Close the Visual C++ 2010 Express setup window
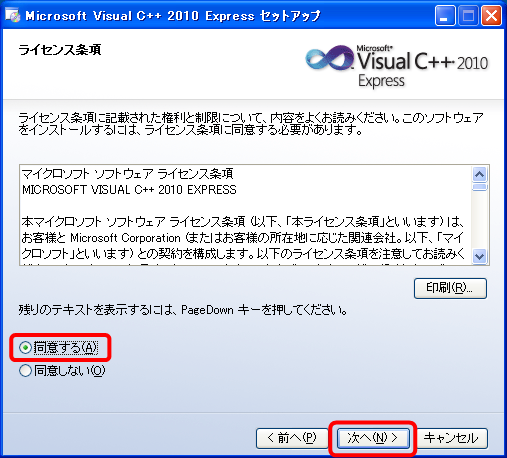Viewport: 507px width, 458px height. pyautogui.click(x=491, y=16)
